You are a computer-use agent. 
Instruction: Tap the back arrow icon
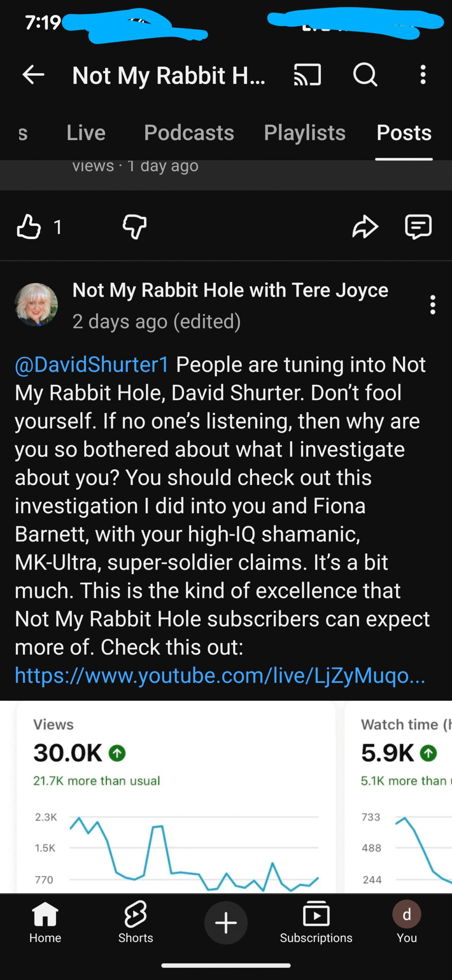pyautogui.click(x=33, y=74)
